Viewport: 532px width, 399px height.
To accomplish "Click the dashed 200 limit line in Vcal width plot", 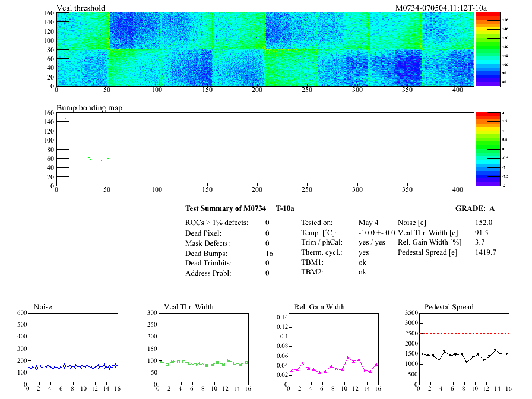I will click(x=202, y=337).
